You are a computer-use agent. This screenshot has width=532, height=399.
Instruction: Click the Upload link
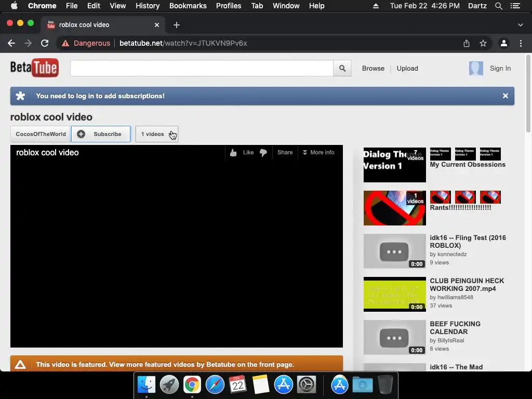[x=407, y=68]
